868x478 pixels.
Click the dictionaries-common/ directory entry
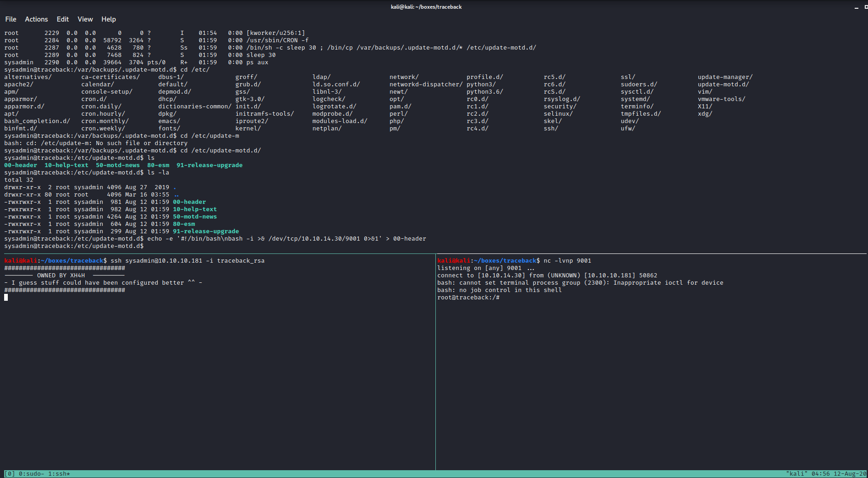click(x=195, y=107)
